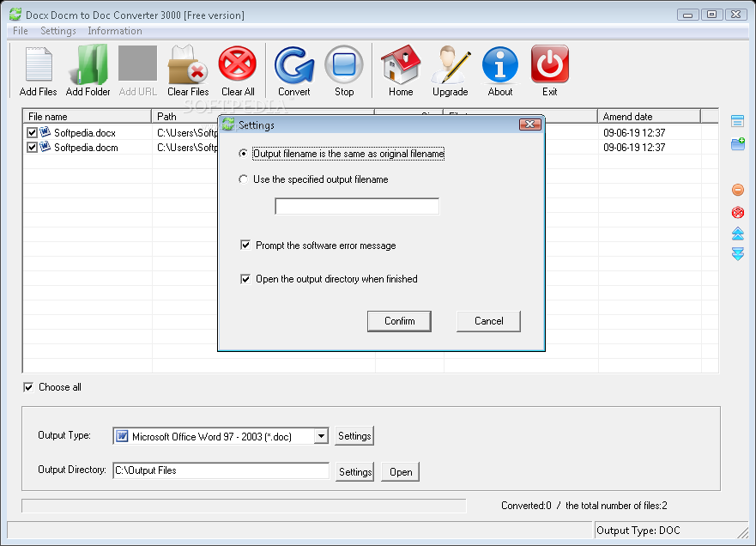Toggle the Choose all checkbox

click(x=28, y=387)
